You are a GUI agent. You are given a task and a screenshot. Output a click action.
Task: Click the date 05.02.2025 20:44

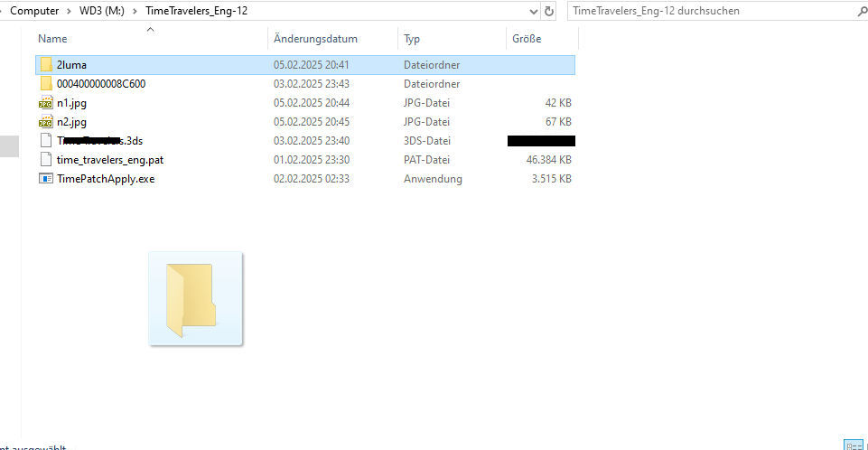pyautogui.click(x=311, y=103)
